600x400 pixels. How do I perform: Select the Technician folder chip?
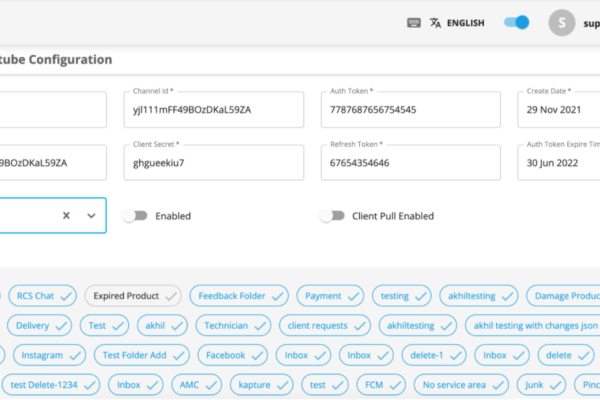(233, 326)
